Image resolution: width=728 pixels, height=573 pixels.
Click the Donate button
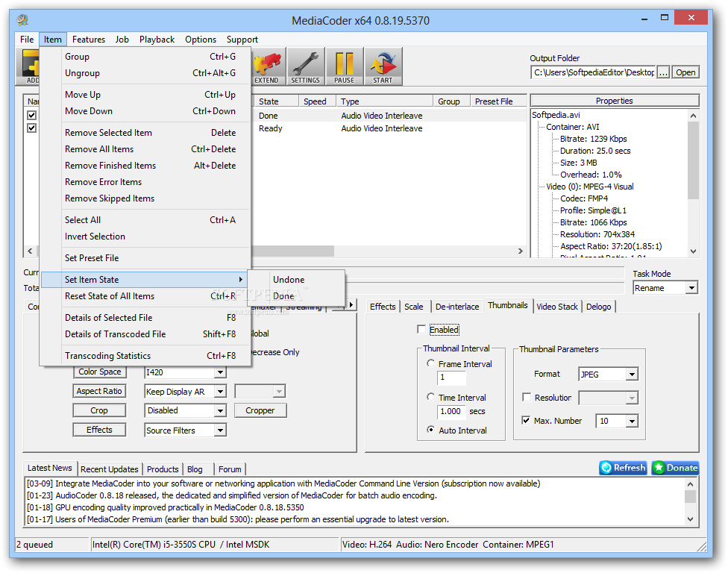pos(676,468)
